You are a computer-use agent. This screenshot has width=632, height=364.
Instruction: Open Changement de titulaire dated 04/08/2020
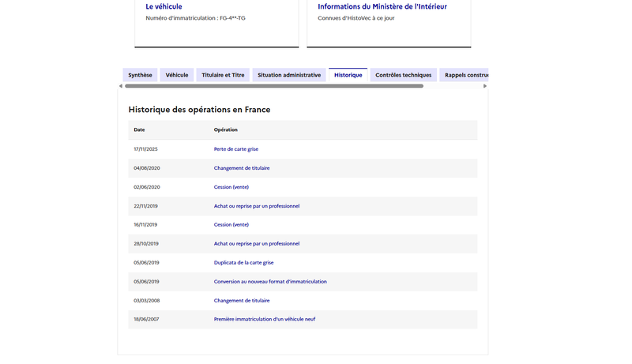tap(242, 168)
